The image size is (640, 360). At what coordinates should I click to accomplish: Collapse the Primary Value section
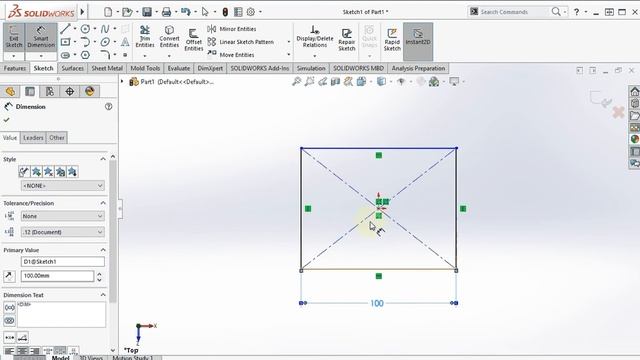click(x=103, y=250)
